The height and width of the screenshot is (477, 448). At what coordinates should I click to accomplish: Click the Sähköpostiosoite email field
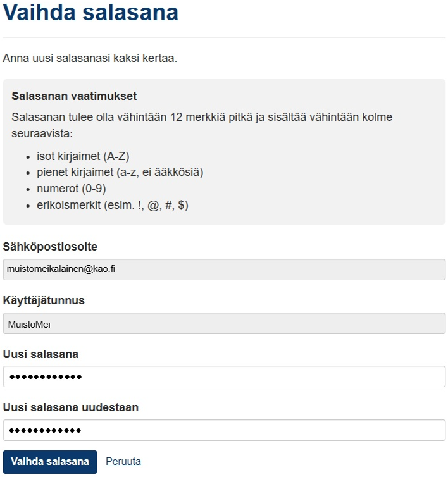[x=224, y=269]
